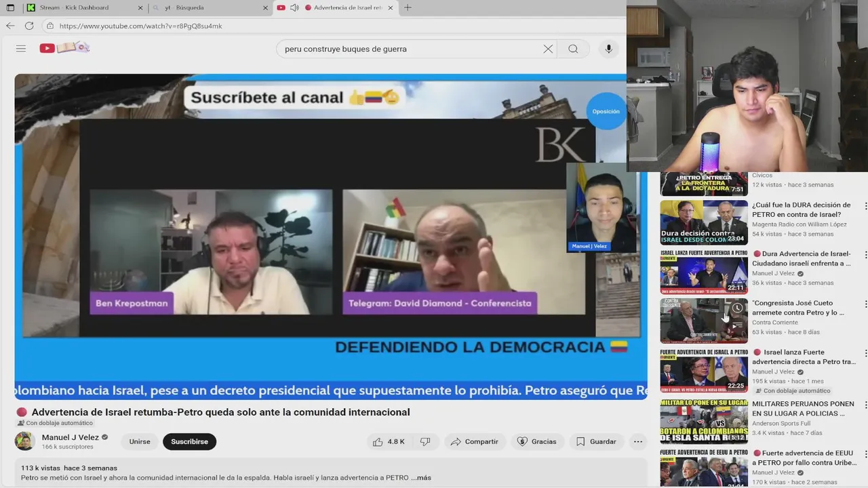This screenshot has height=488, width=868.
Task: Open Militar lo pone en su lugar thumbnail
Action: [x=704, y=421]
